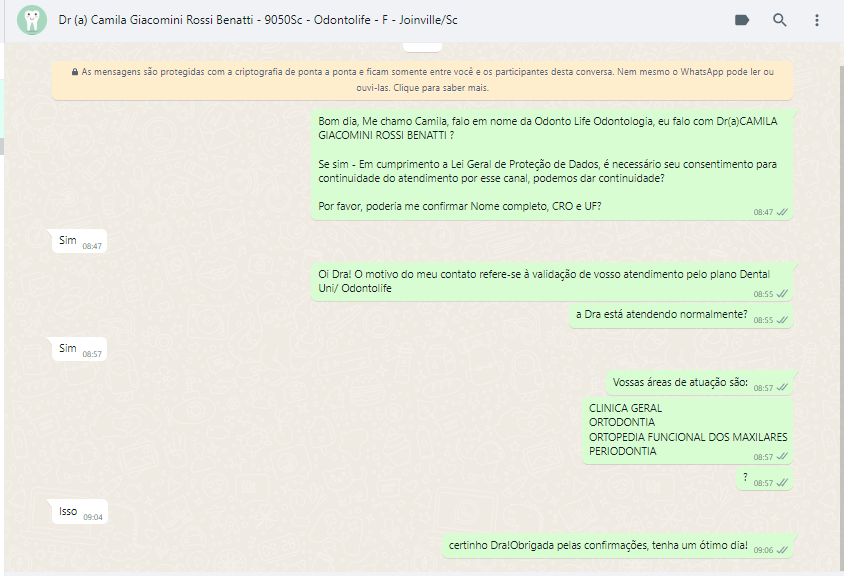The image size is (844, 576).
Task: Select 'certinho Dra!Obrigada pelas confirmações' message
Action: coord(617,546)
